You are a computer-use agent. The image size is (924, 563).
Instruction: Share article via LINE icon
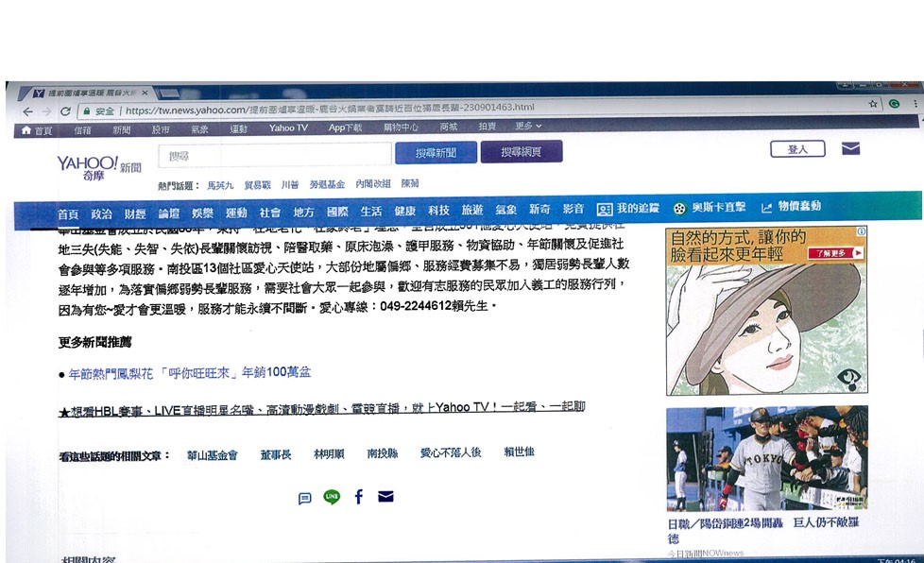point(332,497)
